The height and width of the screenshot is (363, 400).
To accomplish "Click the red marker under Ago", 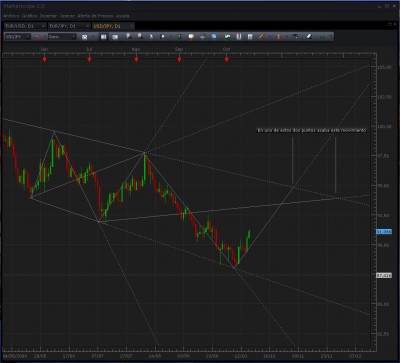I will (x=136, y=60).
